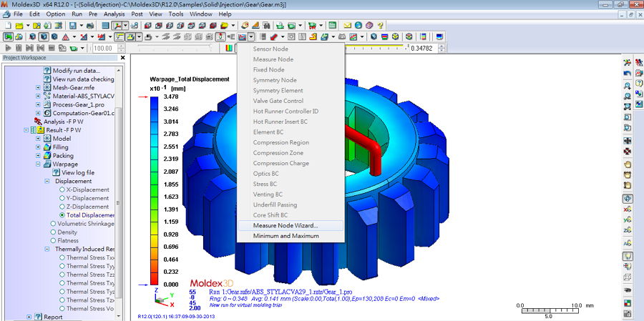
Task: Select Flatness radio button
Action: pyautogui.click(x=53, y=240)
